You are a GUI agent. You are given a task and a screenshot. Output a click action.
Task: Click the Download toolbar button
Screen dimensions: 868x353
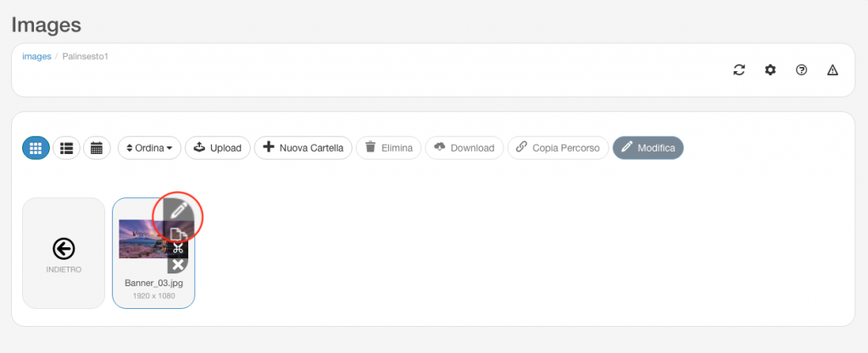464,148
